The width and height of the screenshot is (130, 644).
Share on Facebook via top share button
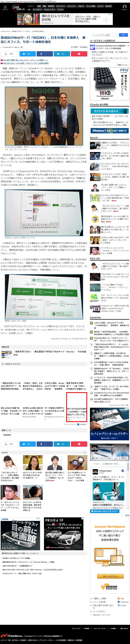pyautogui.click(x=44, y=54)
